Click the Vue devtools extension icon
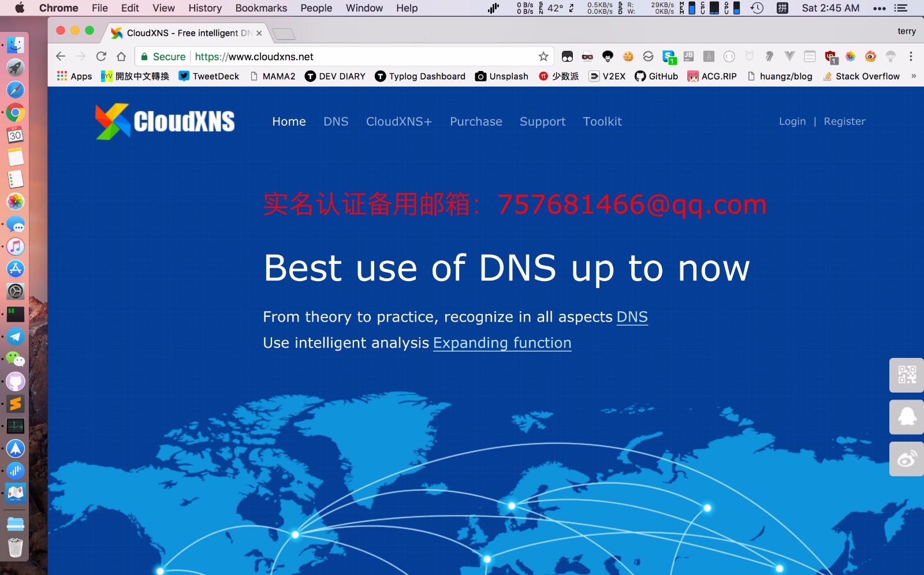The height and width of the screenshot is (575, 924). click(790, 57)
